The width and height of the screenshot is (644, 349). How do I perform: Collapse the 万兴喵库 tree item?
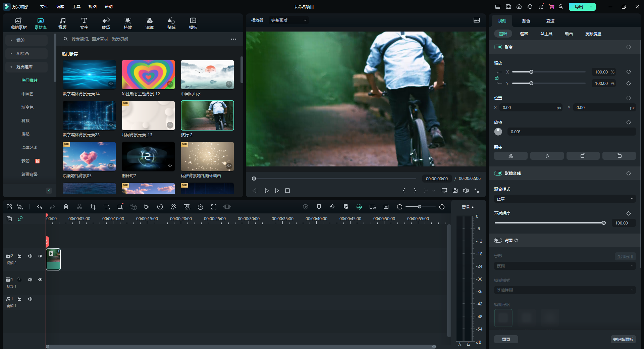point(11,67)
